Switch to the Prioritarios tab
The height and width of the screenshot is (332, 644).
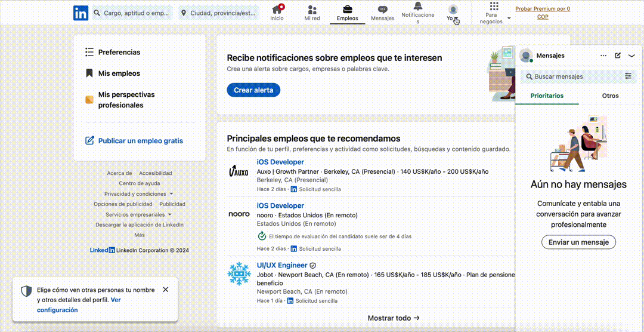point(547,96)
